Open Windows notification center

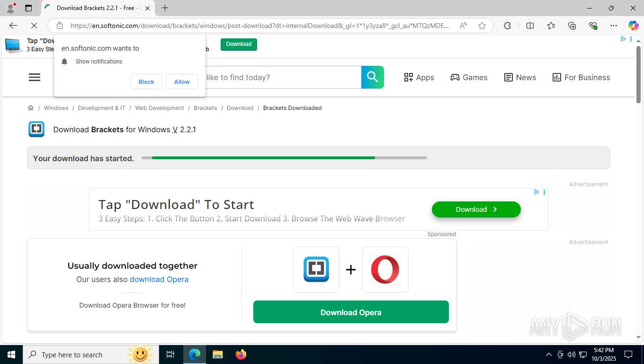[x=628, y=355]
